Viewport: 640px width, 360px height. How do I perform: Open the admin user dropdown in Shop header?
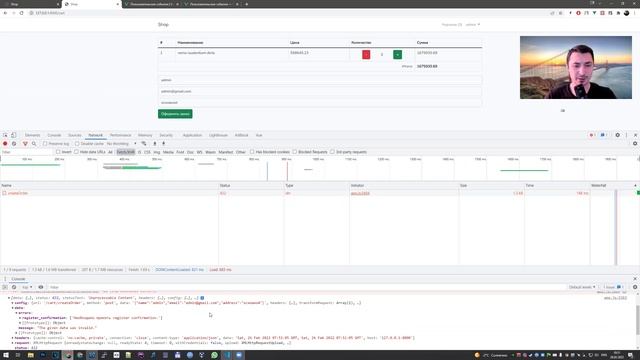473,24
